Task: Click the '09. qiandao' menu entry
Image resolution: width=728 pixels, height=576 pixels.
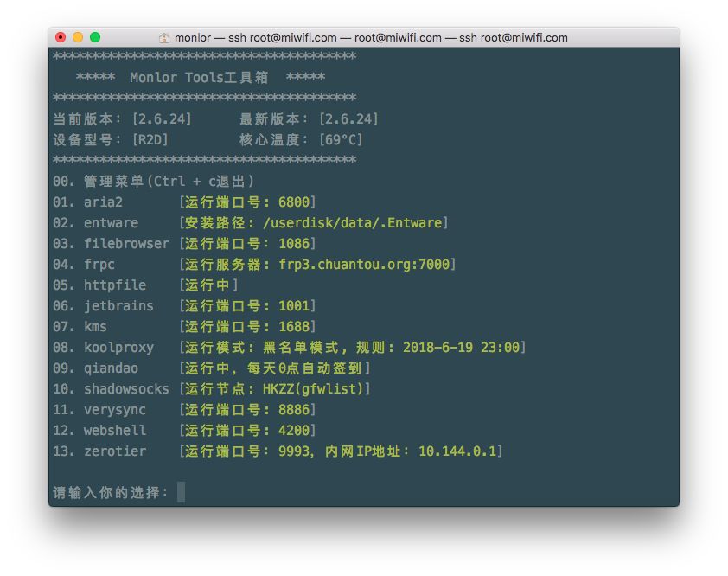Action: [95, 368]
